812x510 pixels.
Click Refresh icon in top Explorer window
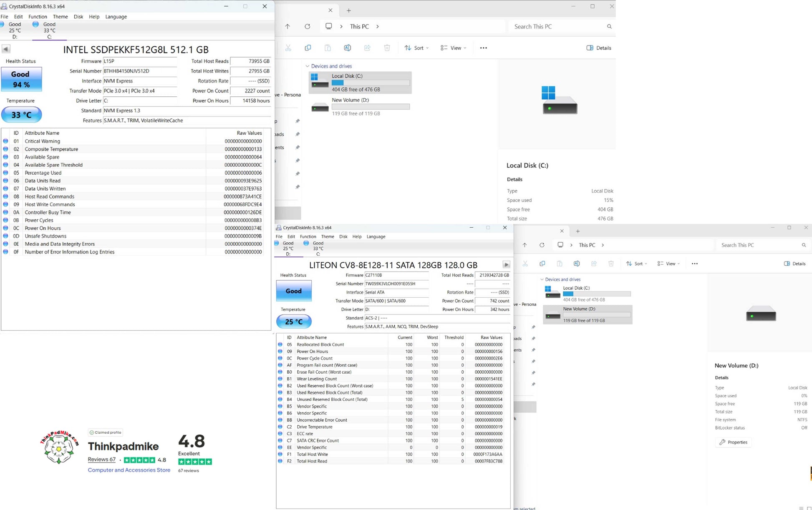click(x=308, y=26)
